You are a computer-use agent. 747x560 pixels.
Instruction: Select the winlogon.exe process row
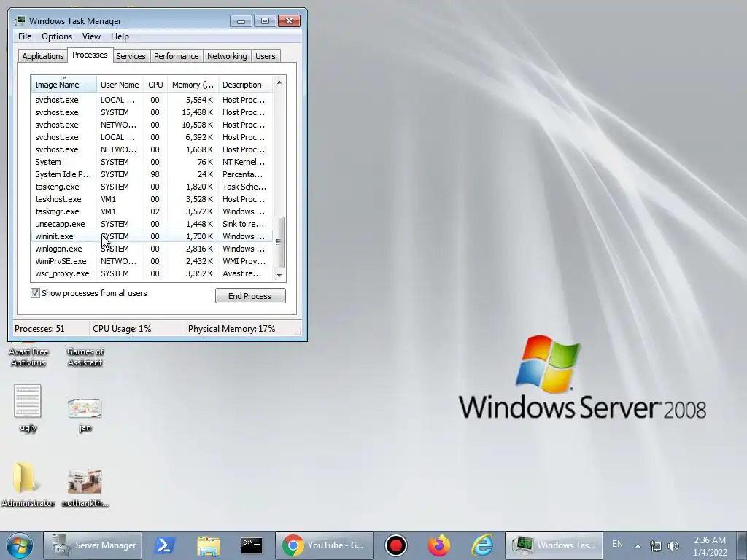(152, 249)
